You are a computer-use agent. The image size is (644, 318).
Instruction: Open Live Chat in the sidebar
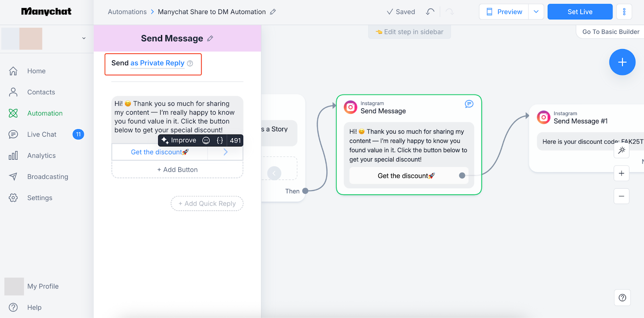[42, 134]
